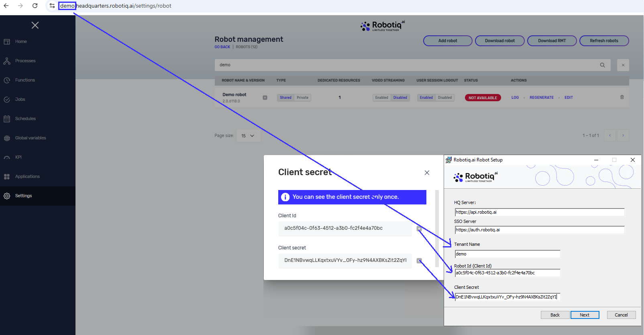The width and height of the screenshot is (644, 335).
Task: Clear the robot search with X button
Action: (623, 65)
